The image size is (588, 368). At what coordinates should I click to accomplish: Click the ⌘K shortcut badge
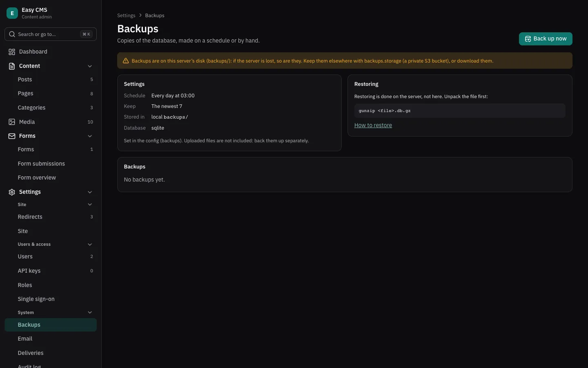[86, 34]
